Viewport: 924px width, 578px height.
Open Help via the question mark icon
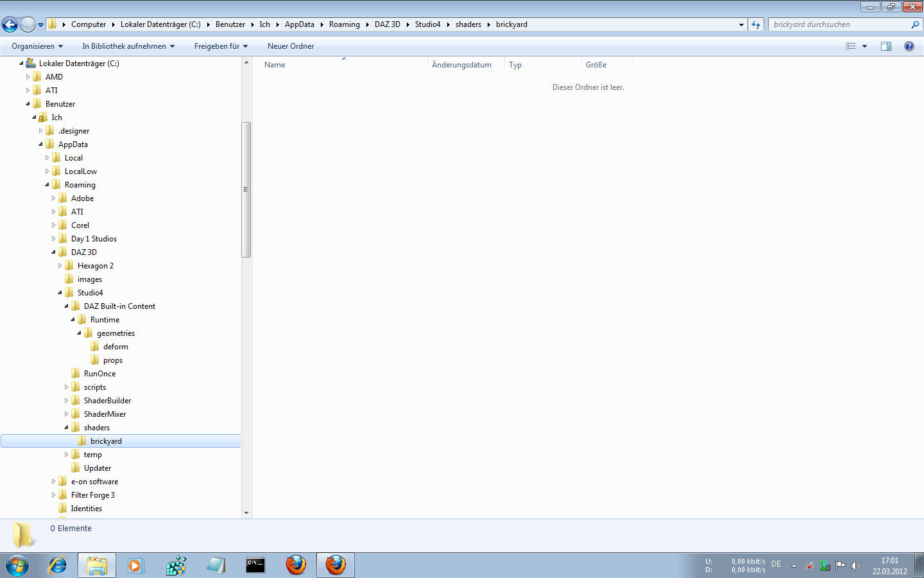coord(909,46)
